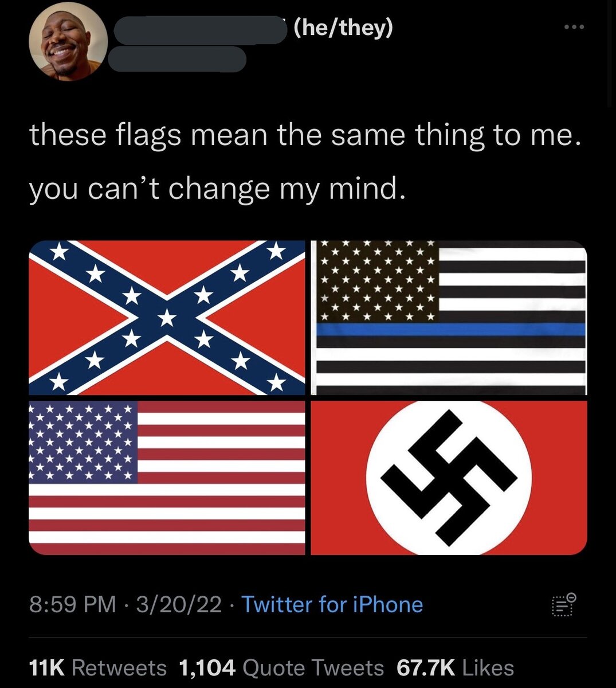Screen dimensions: 616x688
Task: Show the 1,104 Quote Tweets
Action: point(281,667)
